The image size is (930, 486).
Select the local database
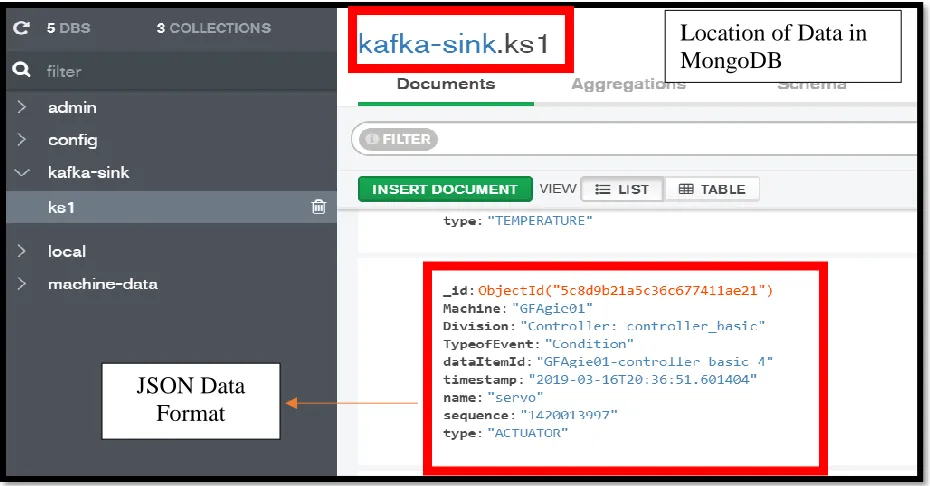click(x=67, y=251)
